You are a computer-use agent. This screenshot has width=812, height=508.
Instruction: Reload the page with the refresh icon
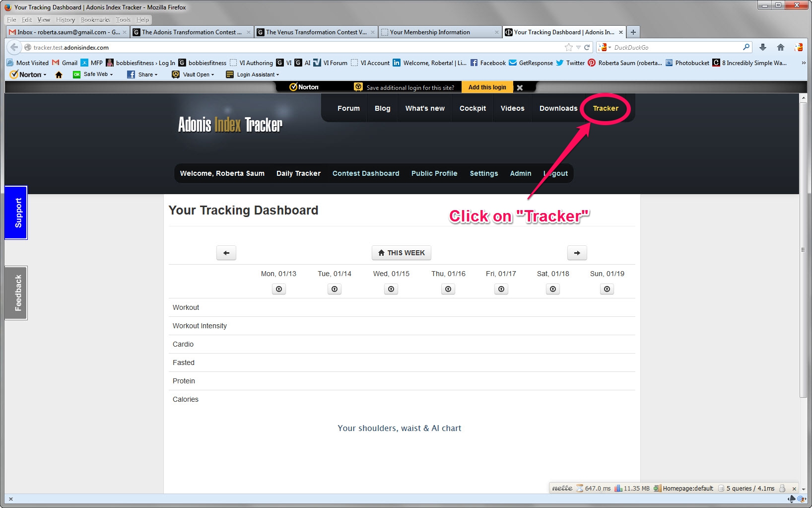point(587,47)
